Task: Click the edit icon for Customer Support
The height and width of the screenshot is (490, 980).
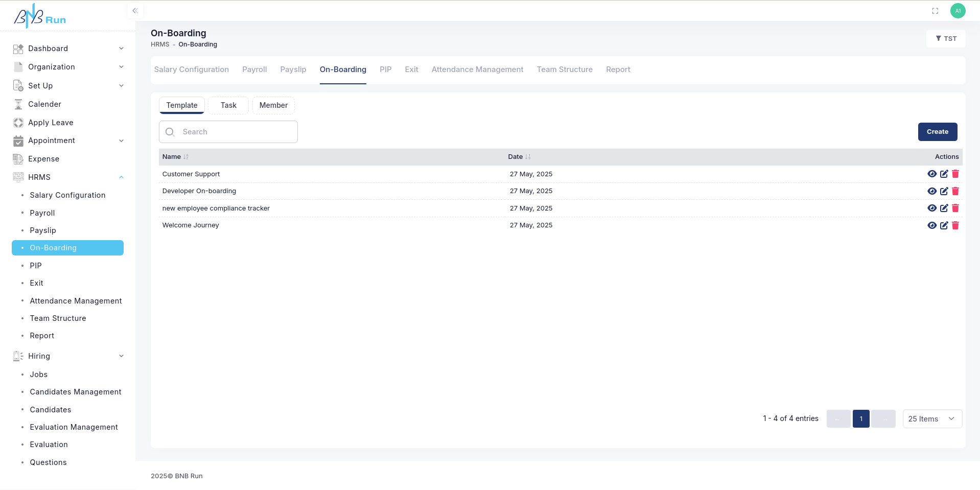Action: pyautogui.click(x=944, y=174)
